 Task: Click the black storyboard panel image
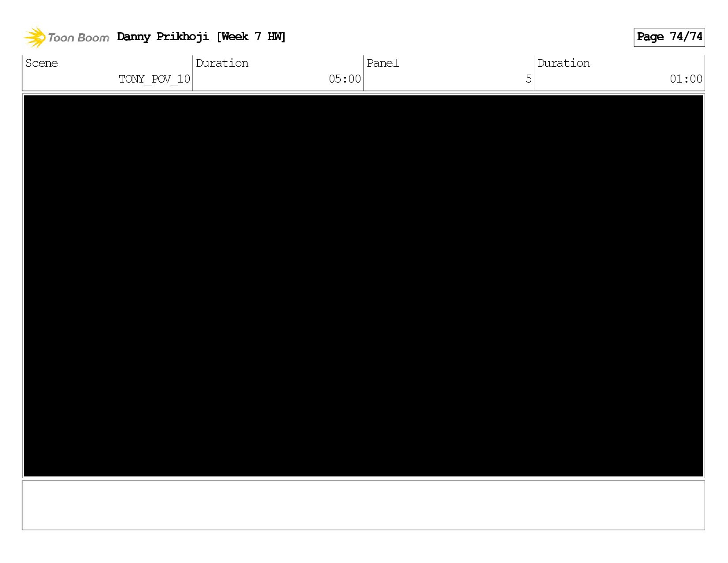click(363, 286)
